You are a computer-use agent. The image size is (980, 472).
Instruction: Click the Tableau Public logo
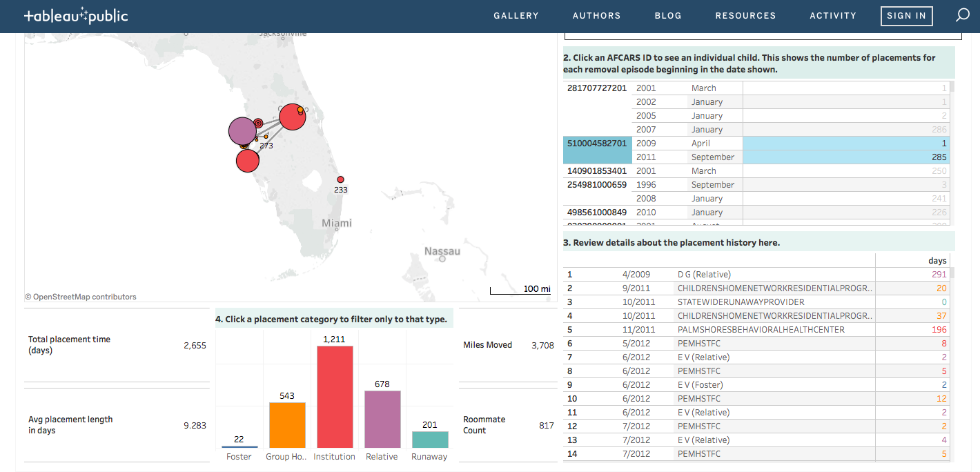pos(76,16)
